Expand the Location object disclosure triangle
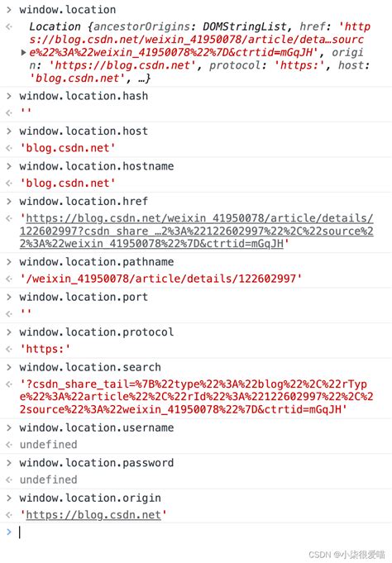This screenshot has width=392, height=563. [24, 53]
